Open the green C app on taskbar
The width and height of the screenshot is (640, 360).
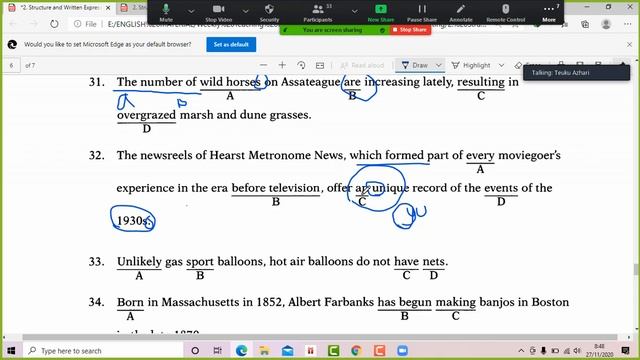coord(333,351)
